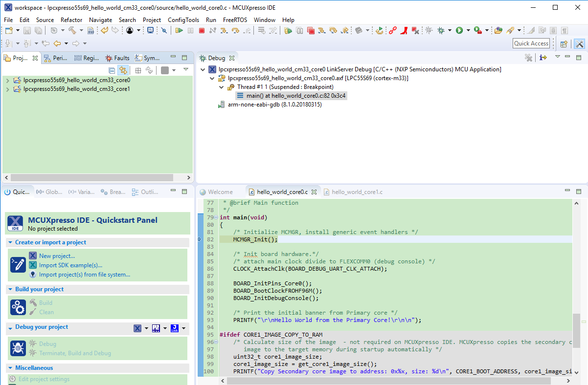Click the Quickstart Panel gears build icon
The width and height of the screenshot is (588, 385).
pyautogui.click(x=18, y=307)
